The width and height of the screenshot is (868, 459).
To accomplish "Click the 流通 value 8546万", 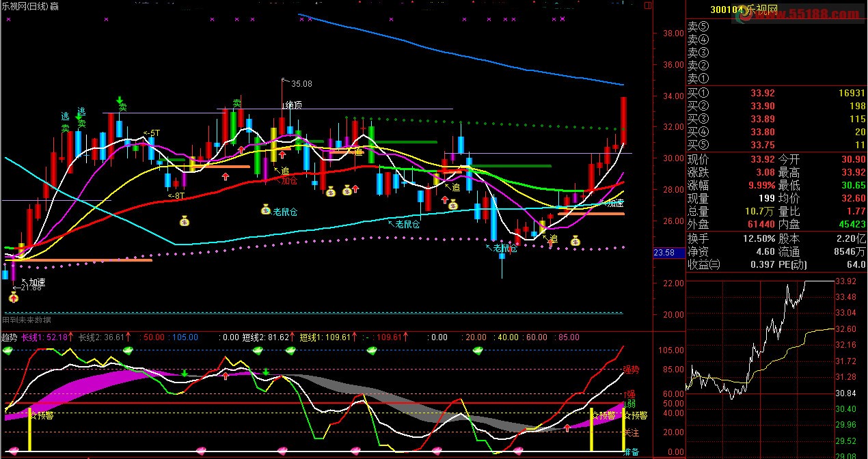I will (850, 251).
